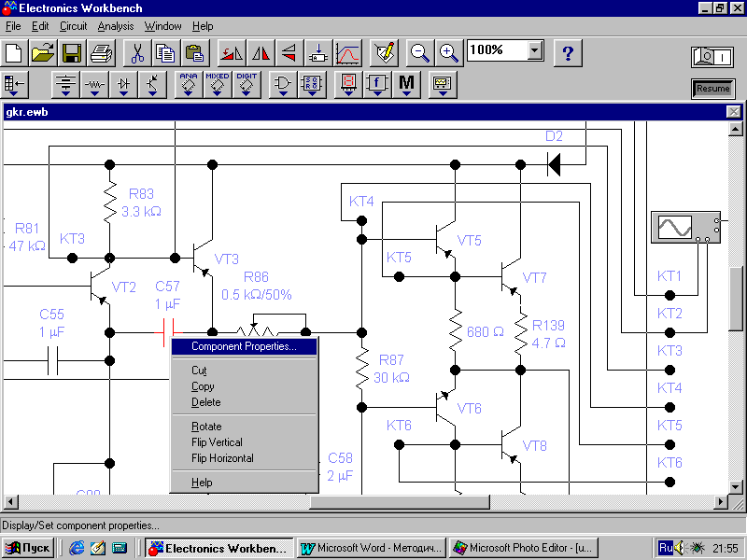The width and height of the screenshot is (747, 560).
Task: Zoom out with minus magnifier
Action: tap(419, 53)
